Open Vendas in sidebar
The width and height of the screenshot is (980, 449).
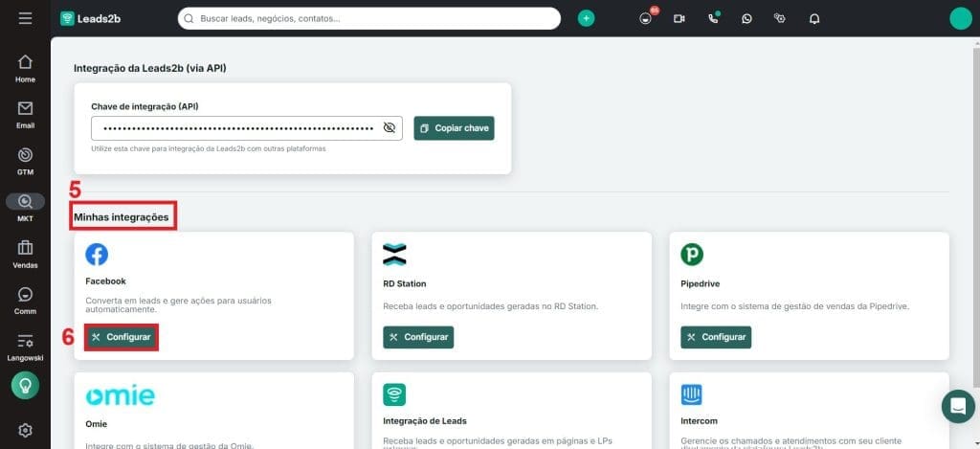tap(25, 255)
